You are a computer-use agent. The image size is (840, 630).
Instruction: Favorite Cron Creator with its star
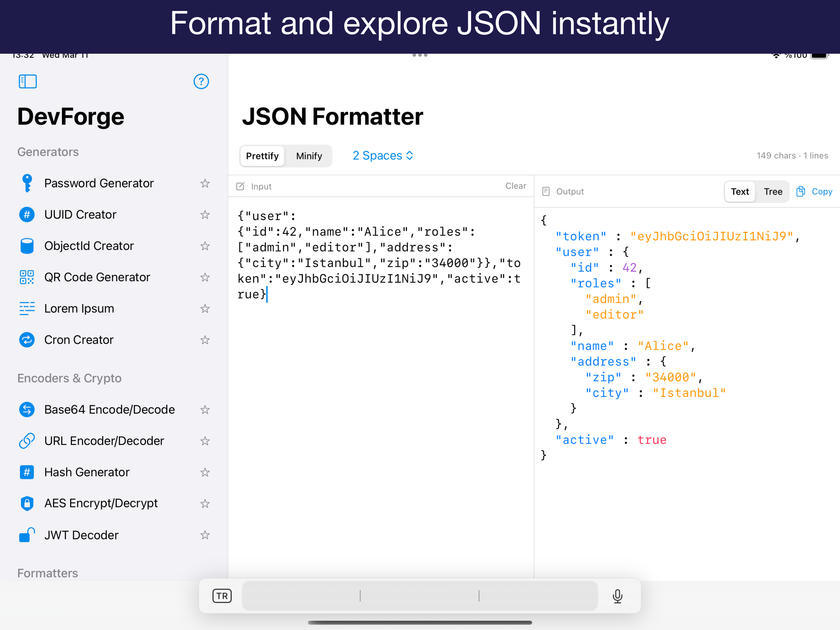coord(205,340)
